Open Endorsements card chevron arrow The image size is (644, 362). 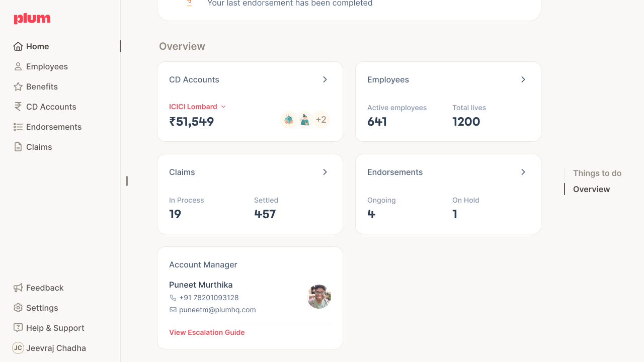(523, 172)
